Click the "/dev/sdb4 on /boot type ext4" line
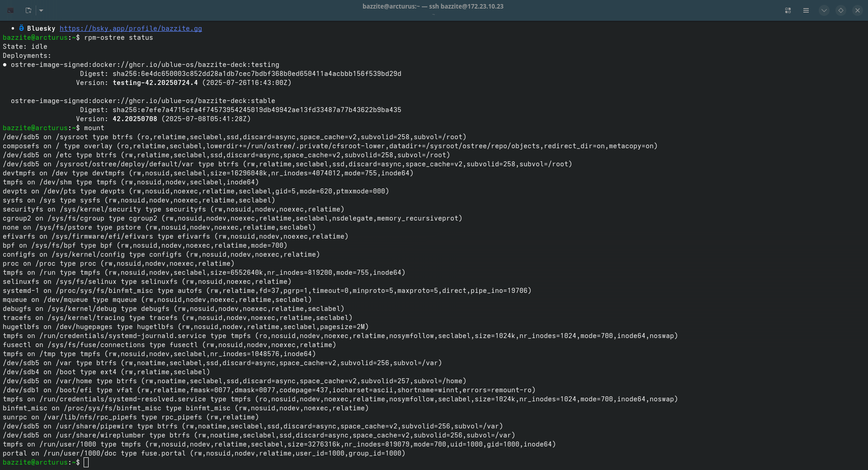This screenshot has height=470, width=868. pos(106,372)
